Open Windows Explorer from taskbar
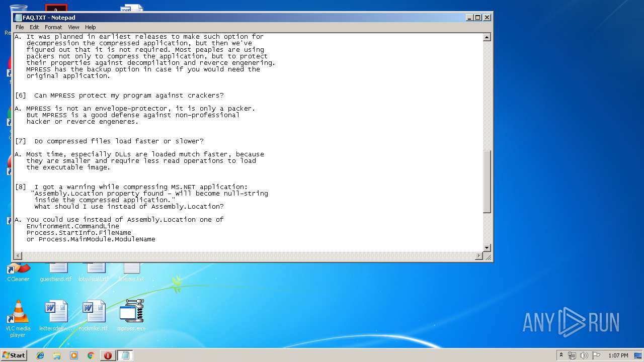Viewport: 644px width, 362px height. coord(57,355)
